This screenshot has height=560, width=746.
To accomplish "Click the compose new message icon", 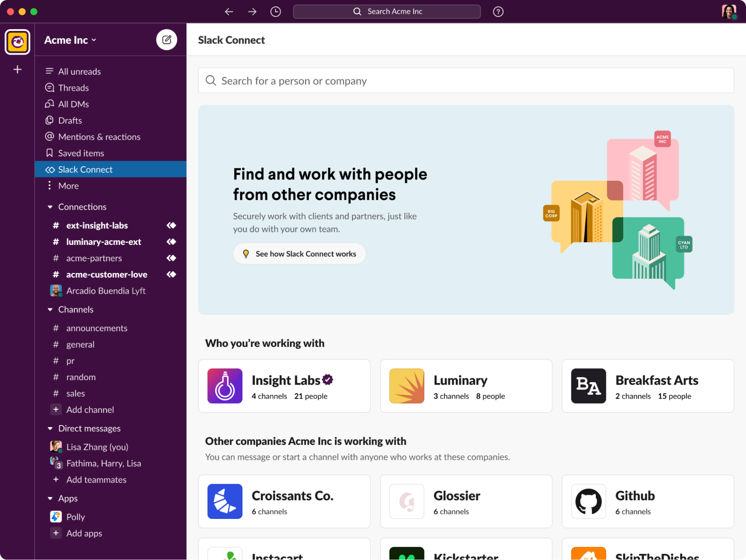I will pos(166,40).
